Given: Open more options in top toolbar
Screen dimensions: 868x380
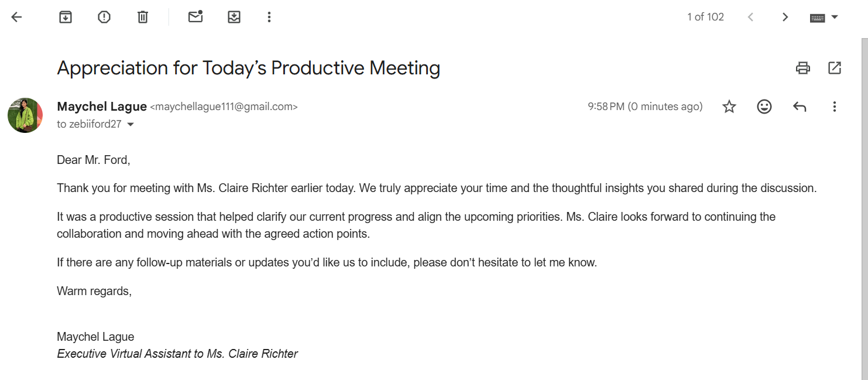Looking at the screenshot, I should coord(269,17).
